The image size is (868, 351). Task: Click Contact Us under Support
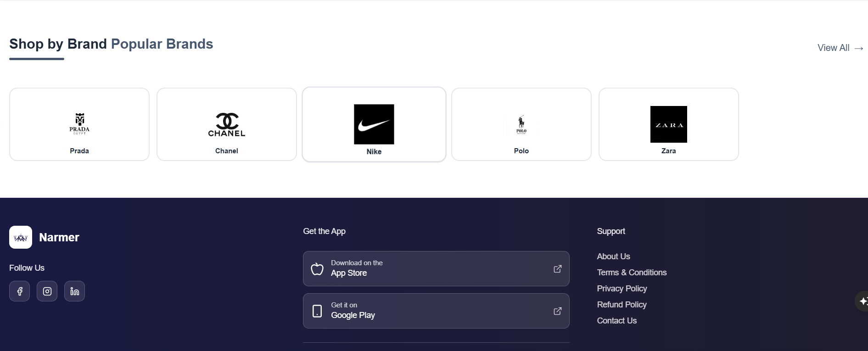616,321
